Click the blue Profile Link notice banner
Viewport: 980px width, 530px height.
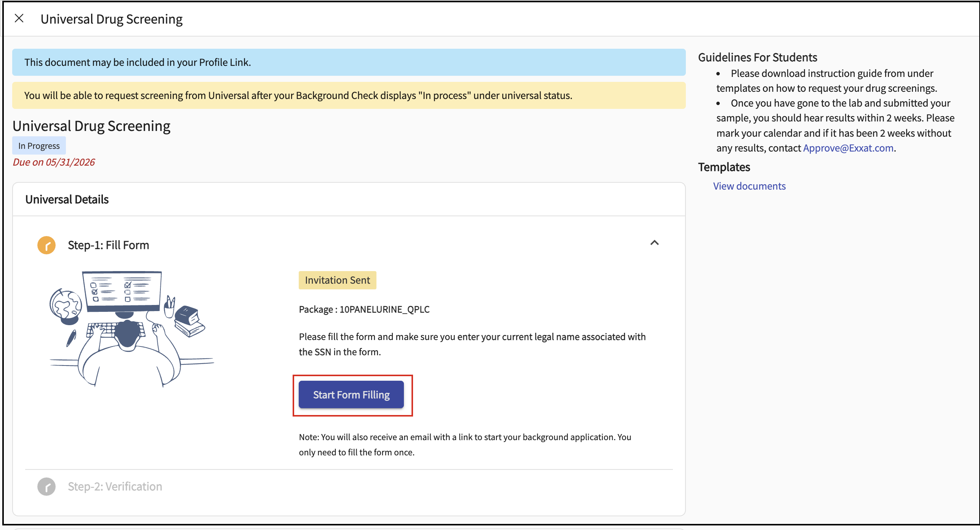tap(349, 62)
